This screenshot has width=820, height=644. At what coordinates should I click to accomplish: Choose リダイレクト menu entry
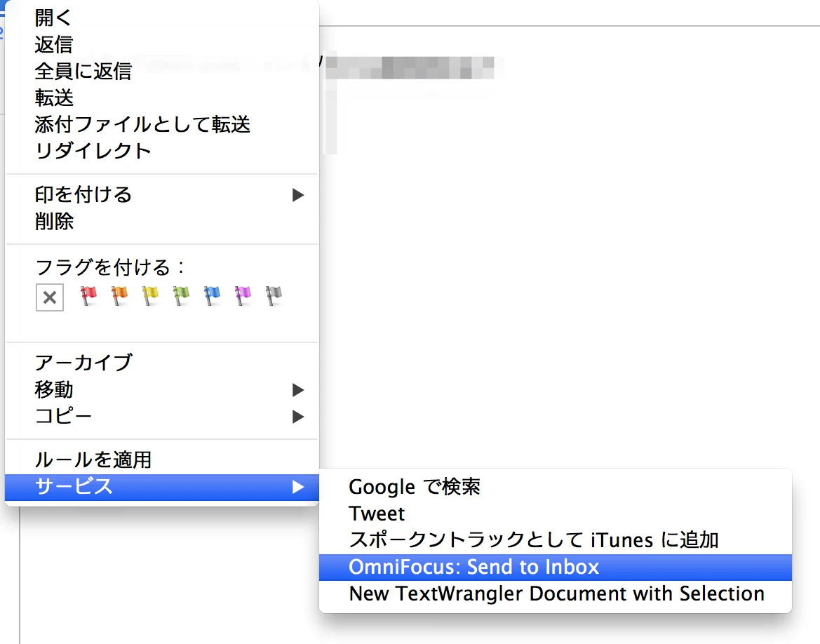coord(161,152)
